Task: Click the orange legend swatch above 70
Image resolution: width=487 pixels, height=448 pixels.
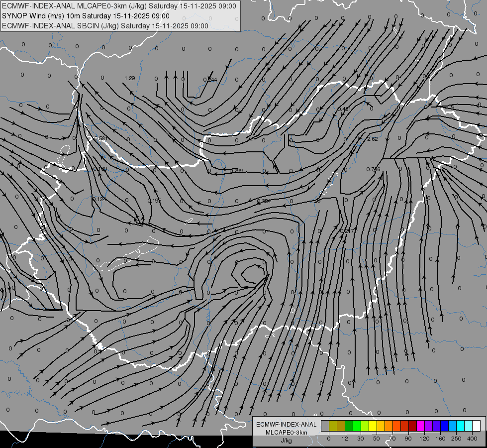Action: (x=389, y=426)
